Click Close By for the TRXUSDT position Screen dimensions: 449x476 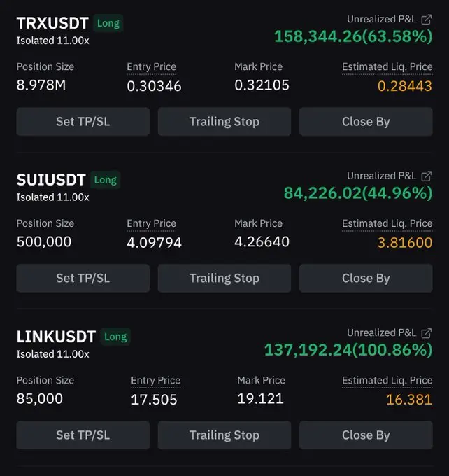[x=366, y=121]
